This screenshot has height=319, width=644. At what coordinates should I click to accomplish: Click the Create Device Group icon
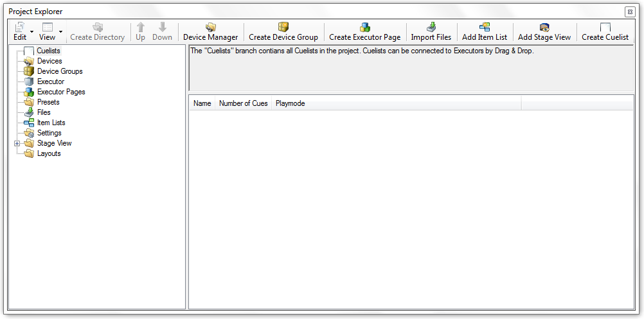pyautogui.click(x=283, y=27)
